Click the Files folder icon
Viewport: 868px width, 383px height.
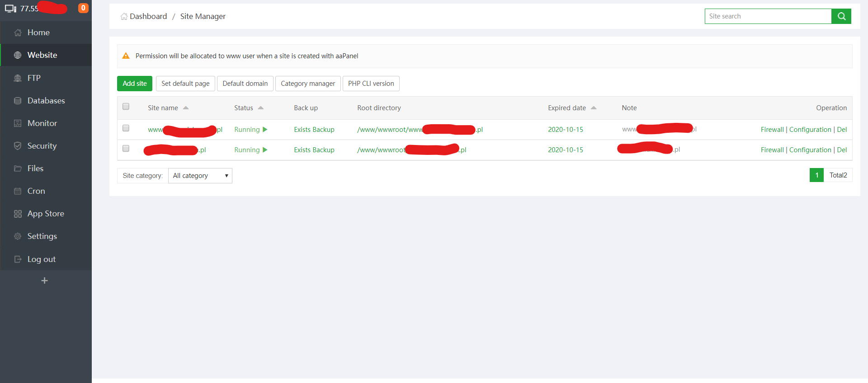coord(18,168)
